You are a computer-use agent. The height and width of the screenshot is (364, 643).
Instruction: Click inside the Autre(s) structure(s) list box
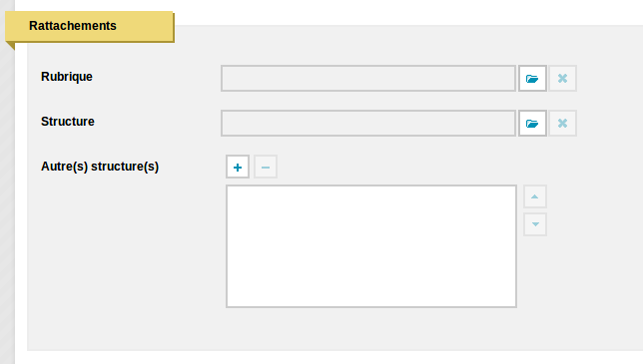[371, 246]
